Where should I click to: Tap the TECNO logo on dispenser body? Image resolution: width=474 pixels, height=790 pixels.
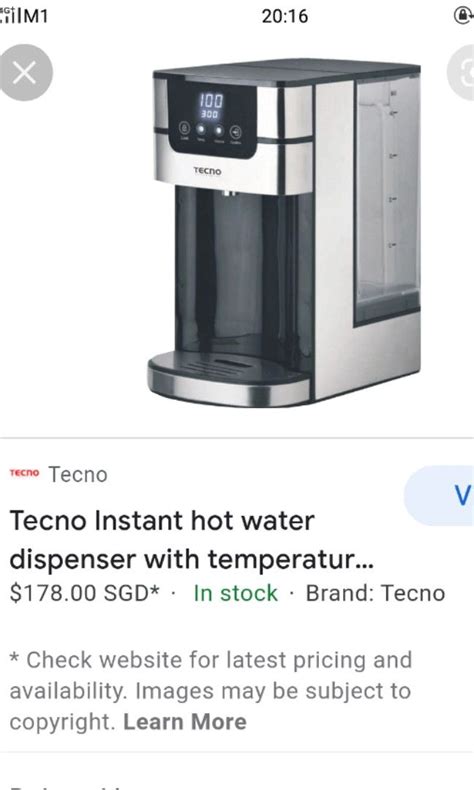point(207,171)
